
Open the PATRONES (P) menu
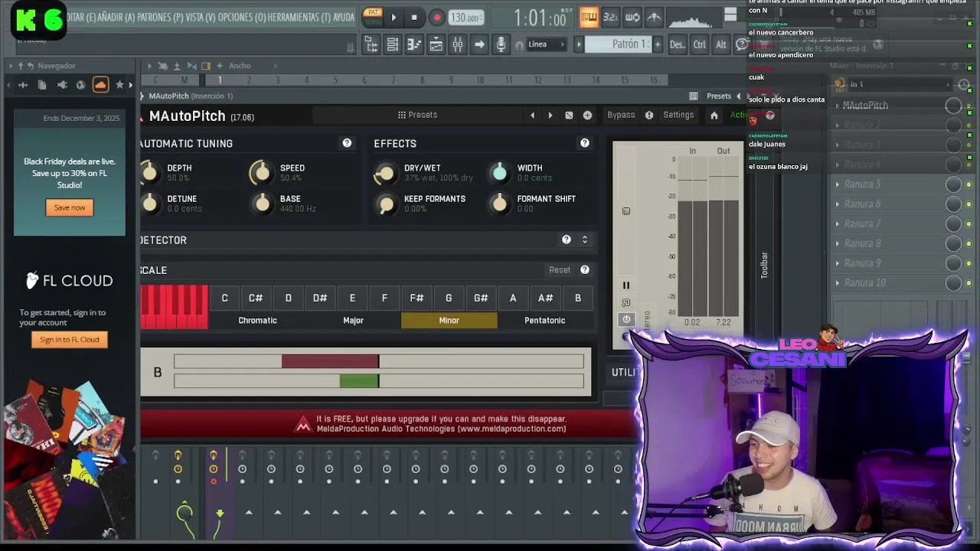click(160, 17)
